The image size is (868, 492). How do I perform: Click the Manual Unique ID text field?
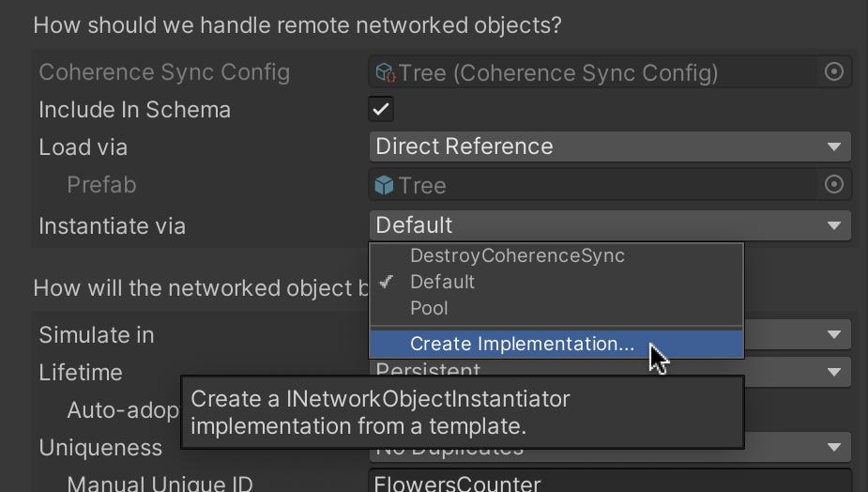click(x=610, y=483)
